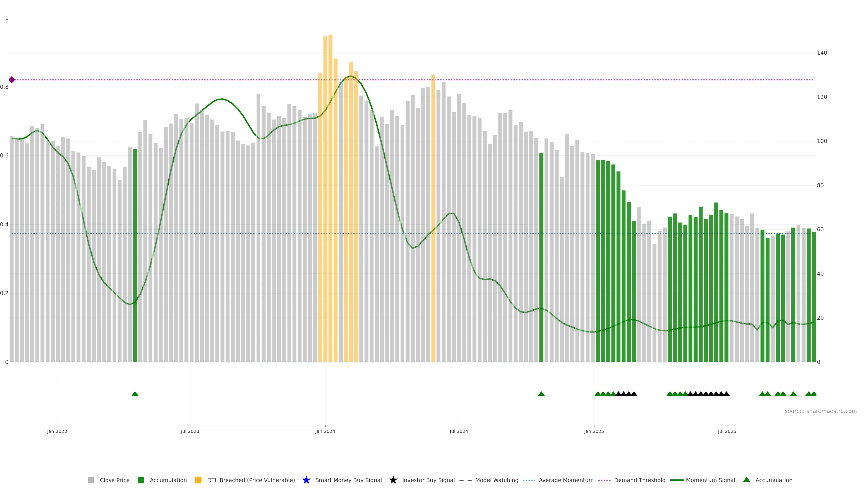
Task: Click the gray Close Price legend square
Action: coord(91,480)
